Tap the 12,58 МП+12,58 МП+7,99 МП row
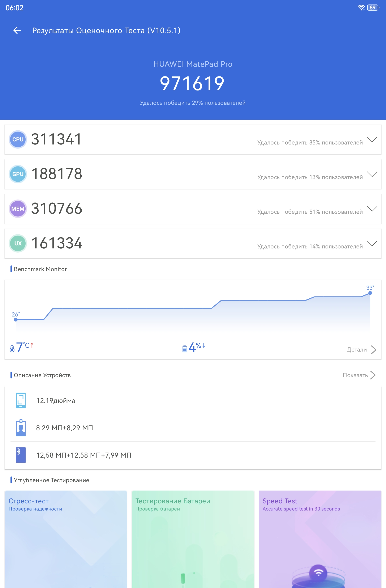The height and width of the screenshot is (588, 386). (193, 455)
